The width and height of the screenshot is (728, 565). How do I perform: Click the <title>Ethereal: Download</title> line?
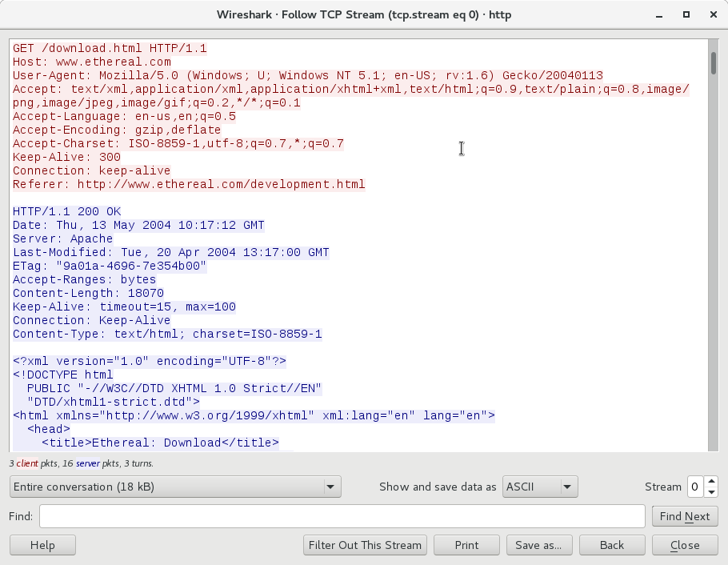click(160, 443)
